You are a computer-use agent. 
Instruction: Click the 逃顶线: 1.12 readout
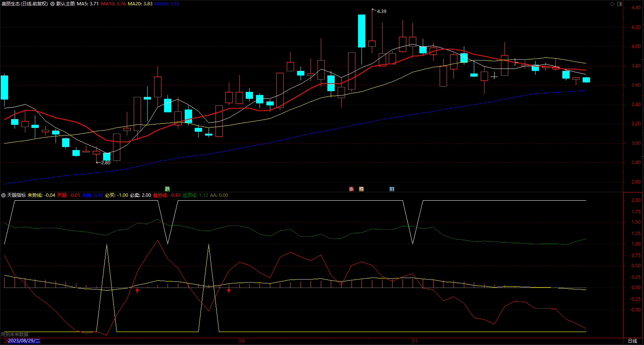coord(195,195)
